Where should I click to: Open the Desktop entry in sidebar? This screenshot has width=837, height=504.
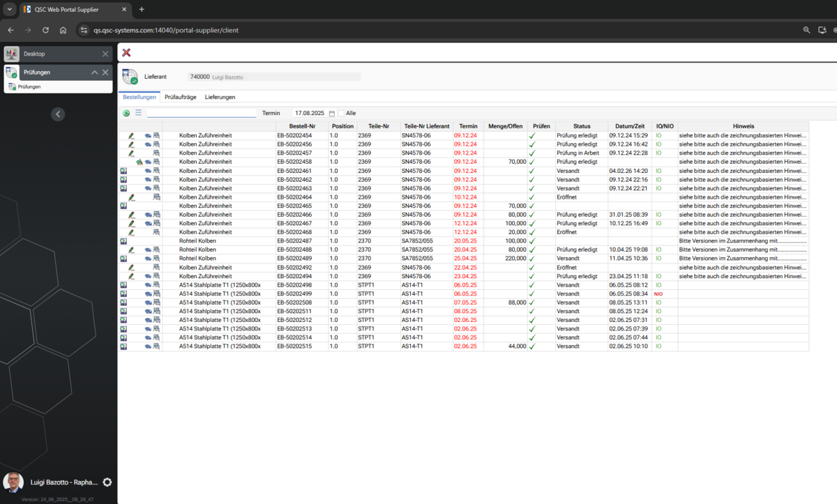tap(57, 54)
